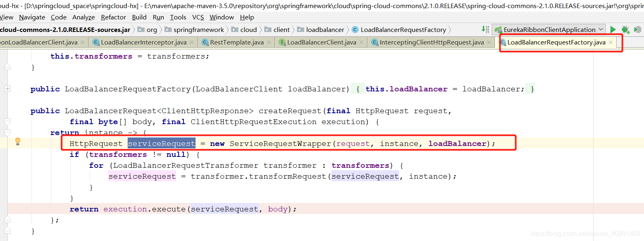Debug EurekaRibbonClientApplication with the bug icon
This screenshot has height=241, width=644.
click(x=625, y=30)
